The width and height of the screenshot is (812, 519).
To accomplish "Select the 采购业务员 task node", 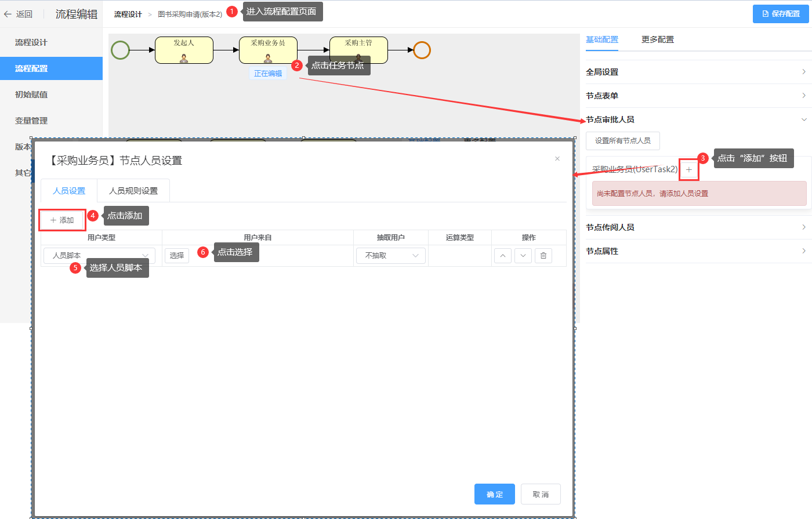I will [x=268, y=50].
